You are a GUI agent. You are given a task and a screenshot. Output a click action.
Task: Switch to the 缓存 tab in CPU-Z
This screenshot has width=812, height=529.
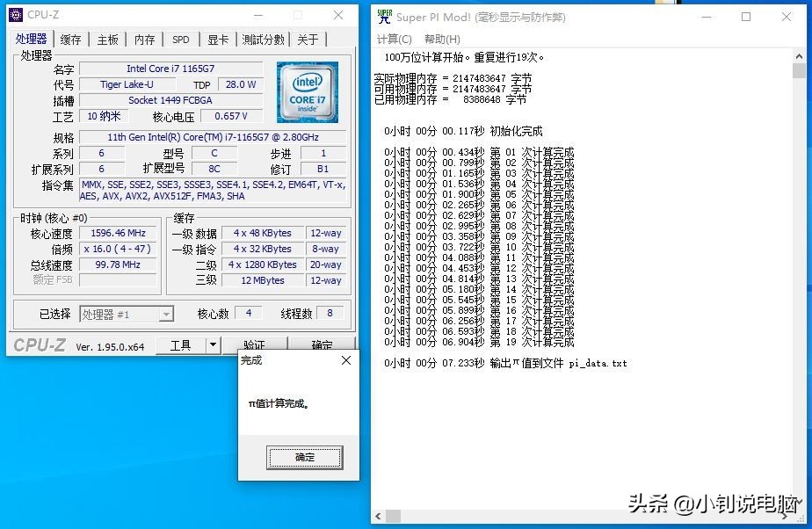[69, 39]
